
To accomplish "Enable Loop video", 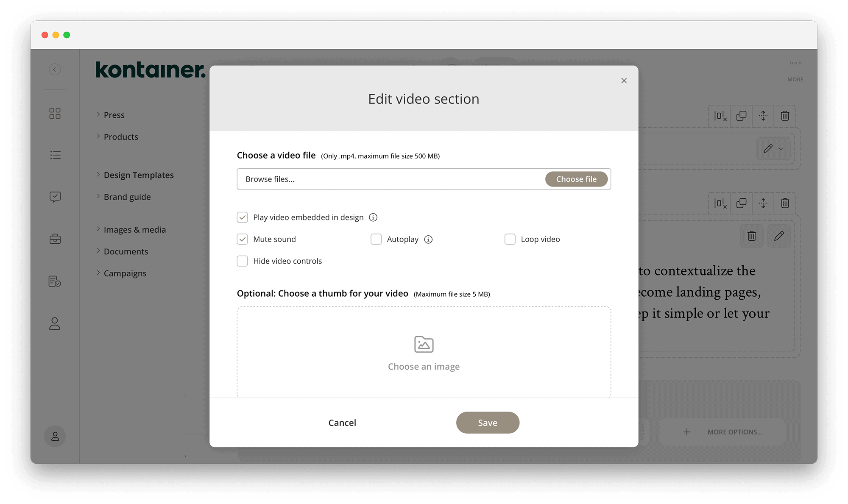I will click(510, 239).
